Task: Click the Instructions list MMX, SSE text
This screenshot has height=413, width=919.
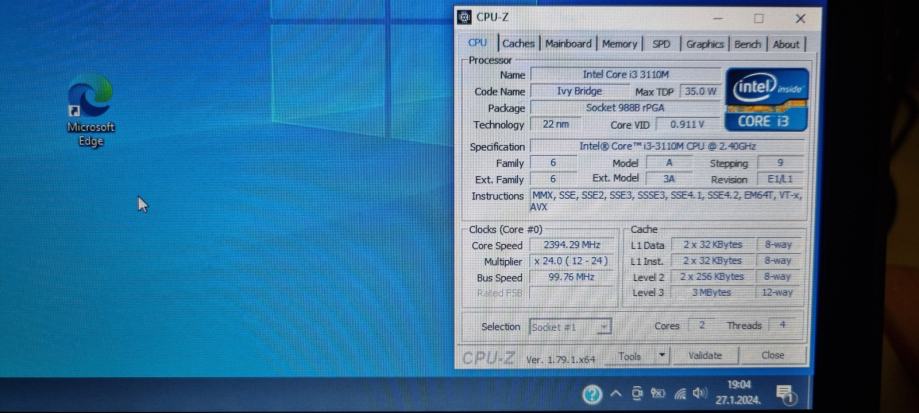Action: pos(666,201)
